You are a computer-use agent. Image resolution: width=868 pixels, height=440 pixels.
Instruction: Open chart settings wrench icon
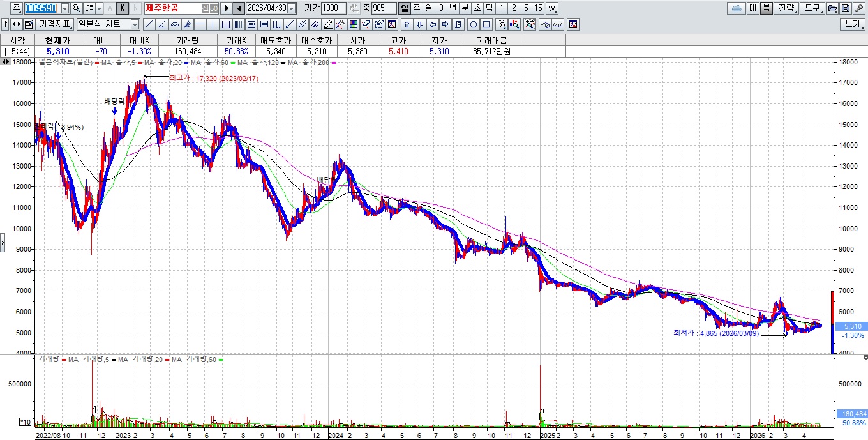click(858, 8)
